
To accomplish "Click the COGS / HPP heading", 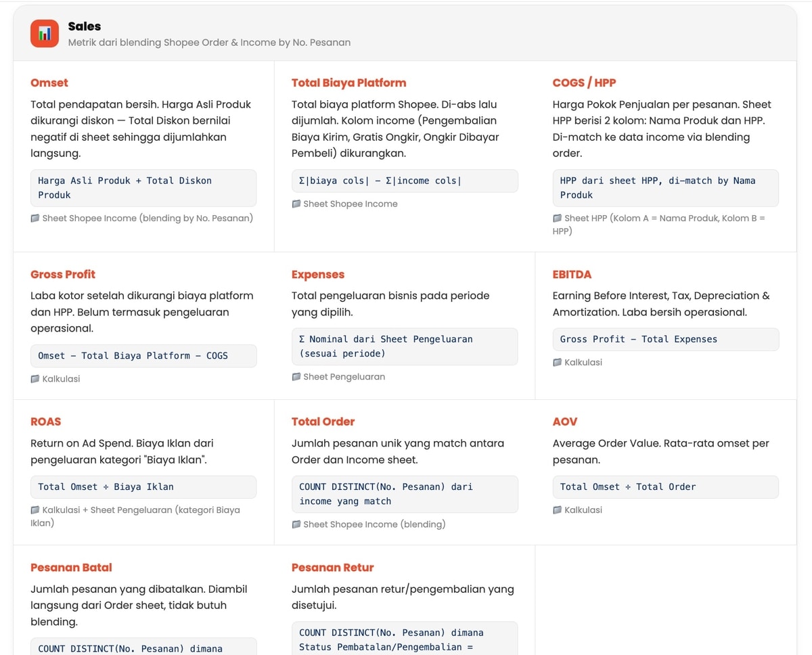I will (x=584, y=83).
